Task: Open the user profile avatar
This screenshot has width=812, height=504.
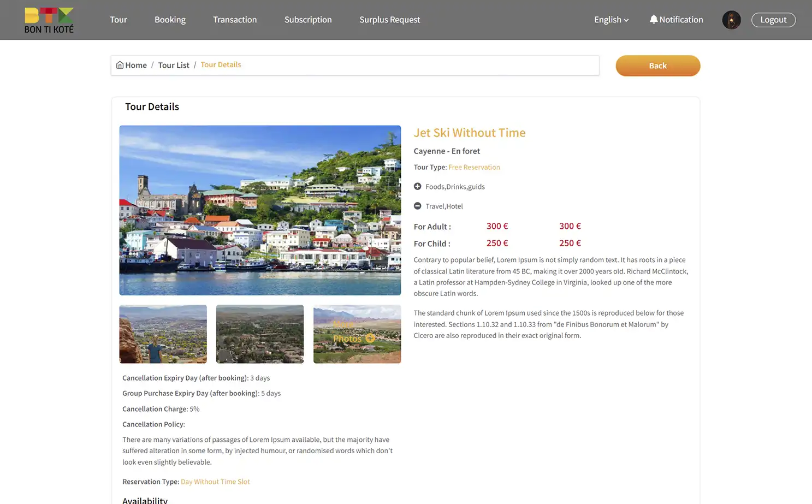Action: click(x=731, y=20)
